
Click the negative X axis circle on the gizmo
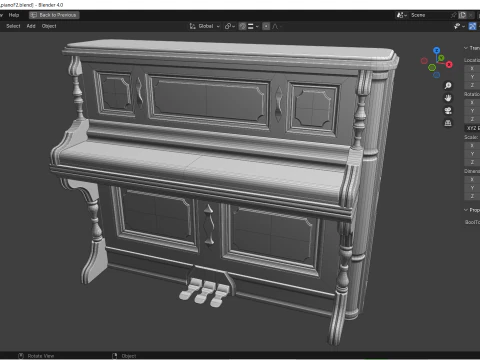pyautogui.click(x=424, y=61)
